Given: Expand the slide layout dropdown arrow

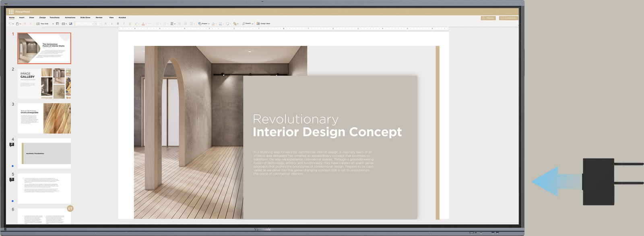Looking at the screenshot, I should [66, 24].
